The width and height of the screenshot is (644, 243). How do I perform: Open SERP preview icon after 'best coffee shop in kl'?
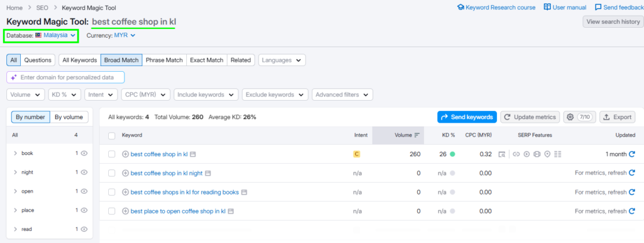192,154
